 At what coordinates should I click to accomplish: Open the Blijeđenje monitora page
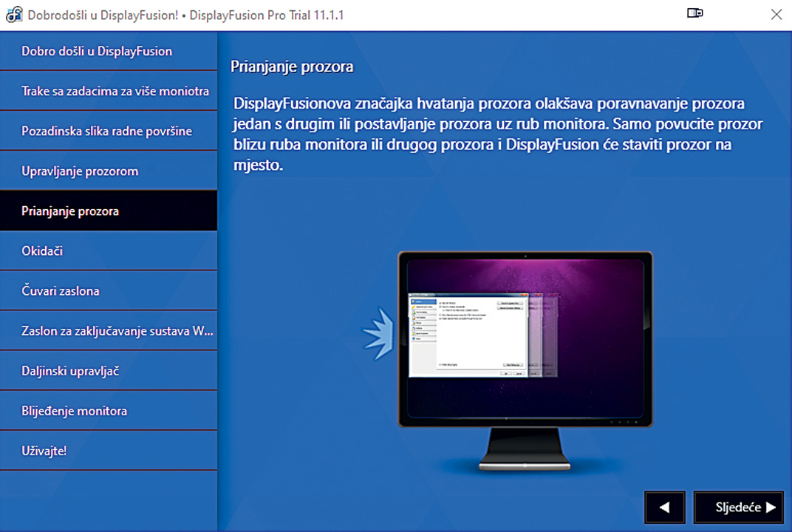[x=109, y=410]
